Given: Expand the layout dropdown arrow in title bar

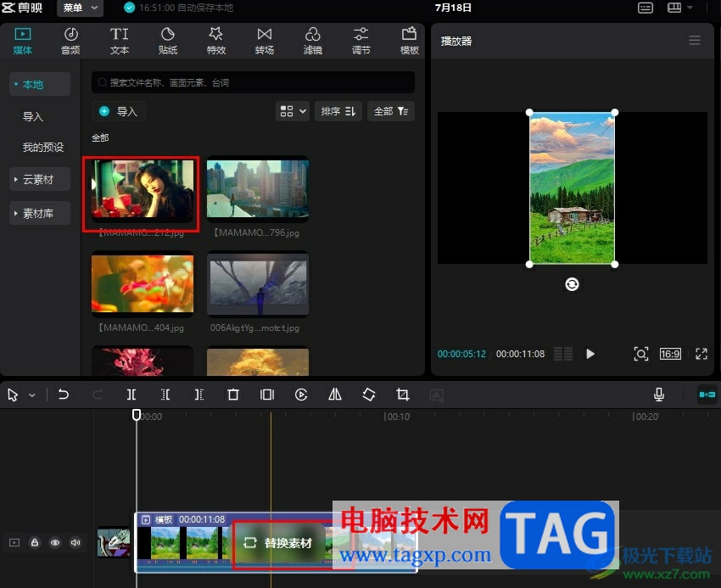Looking at the screenshot, I should tap(690, 8).
